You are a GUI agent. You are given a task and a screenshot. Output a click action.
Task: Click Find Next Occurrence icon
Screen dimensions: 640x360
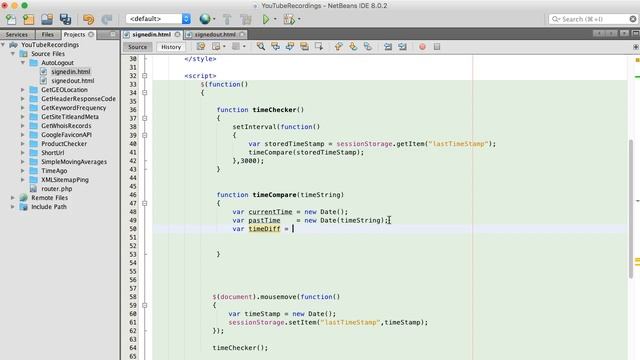pos(290,47)
